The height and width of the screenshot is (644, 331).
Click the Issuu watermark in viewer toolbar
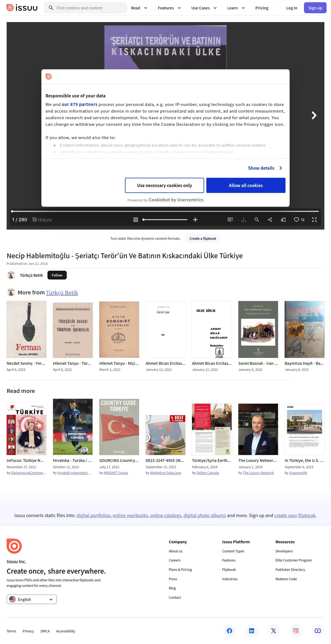(x=42, y=220)
